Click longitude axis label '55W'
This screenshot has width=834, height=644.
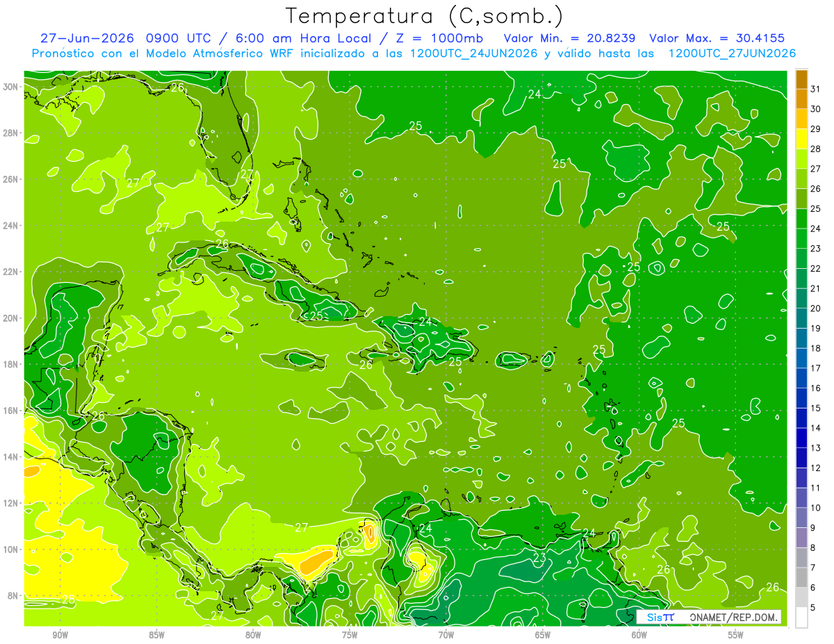point(736,635)
